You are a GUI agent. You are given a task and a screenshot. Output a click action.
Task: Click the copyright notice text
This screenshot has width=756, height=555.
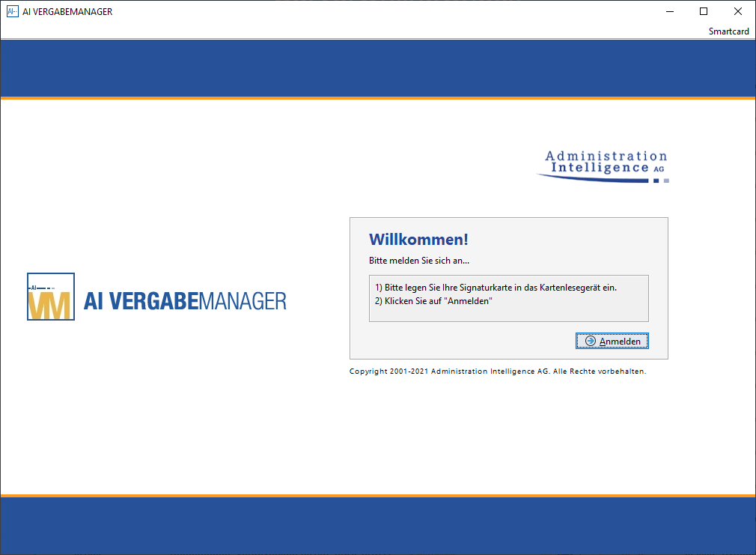(x=498, y=371)
